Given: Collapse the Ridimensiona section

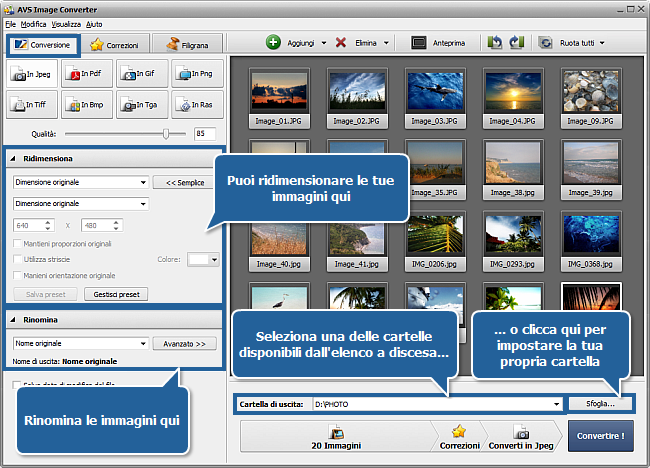Looking at the screenshot, I should tap(13, 159).
